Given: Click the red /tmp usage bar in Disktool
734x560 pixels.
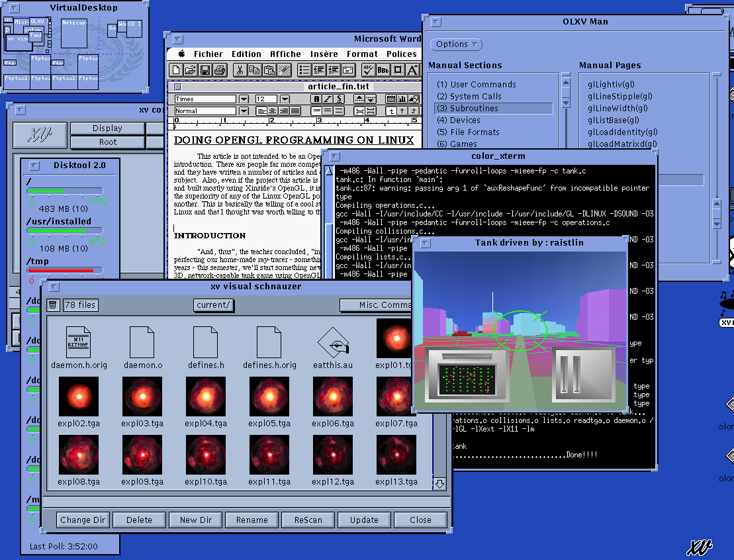Looking at the screenshot, I should [65, 270].
